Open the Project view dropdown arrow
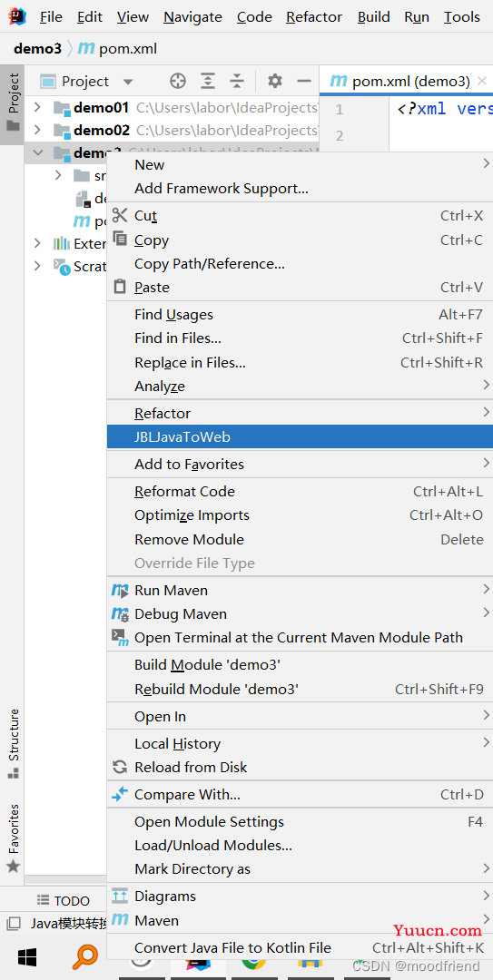 [x=128, y=82]
